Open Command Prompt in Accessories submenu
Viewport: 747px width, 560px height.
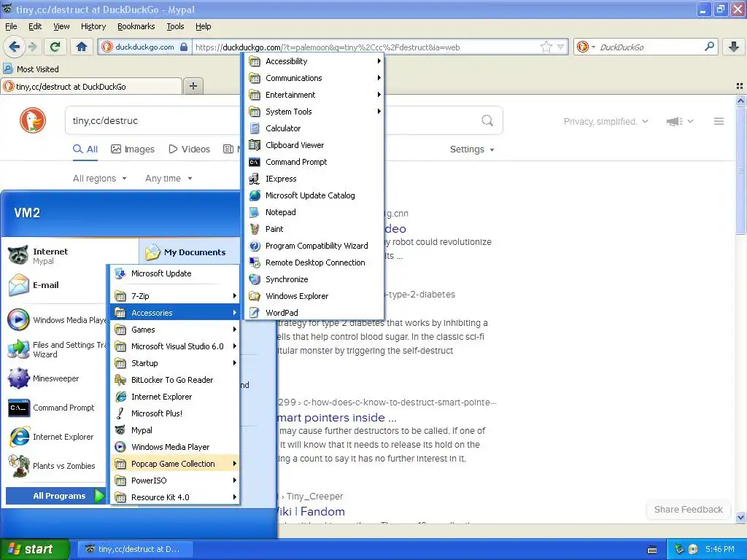[x=314, y=162]
